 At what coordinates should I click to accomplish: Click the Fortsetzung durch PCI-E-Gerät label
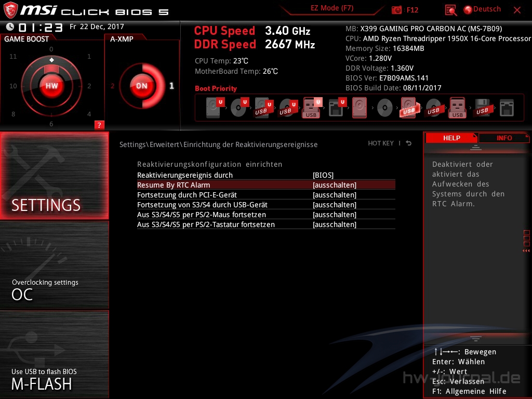(187, 195)
